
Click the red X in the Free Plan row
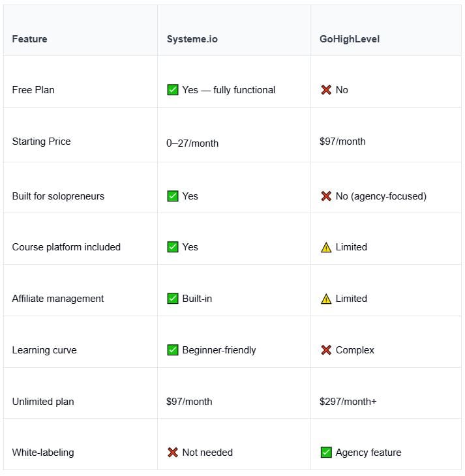tap(326, 90)
